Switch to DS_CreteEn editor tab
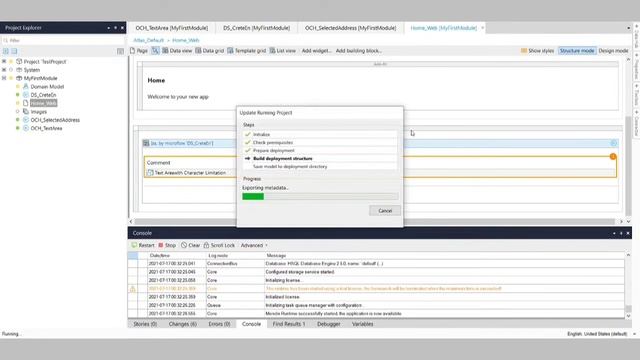This screenshot has width=640, height=360. (x=256, y=28)
